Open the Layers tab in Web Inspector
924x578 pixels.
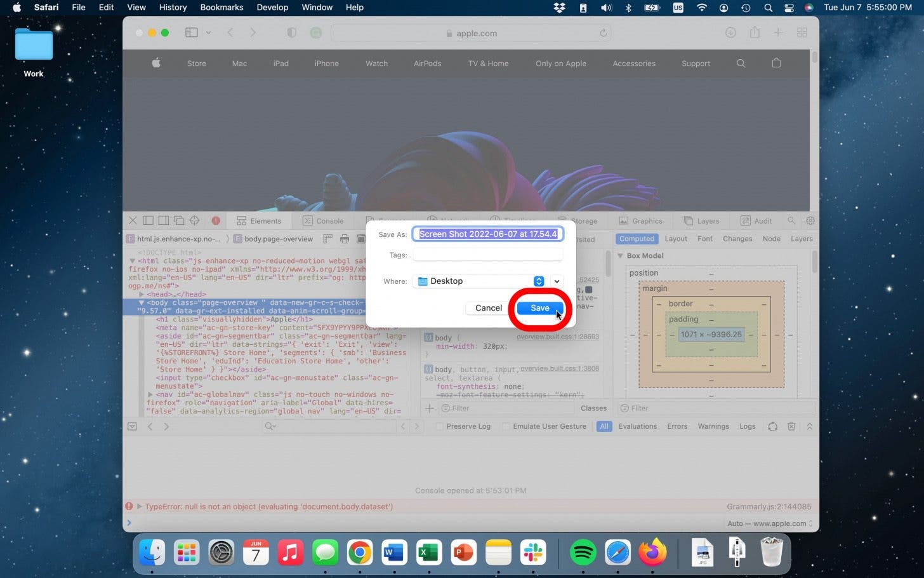pos(701,220)
